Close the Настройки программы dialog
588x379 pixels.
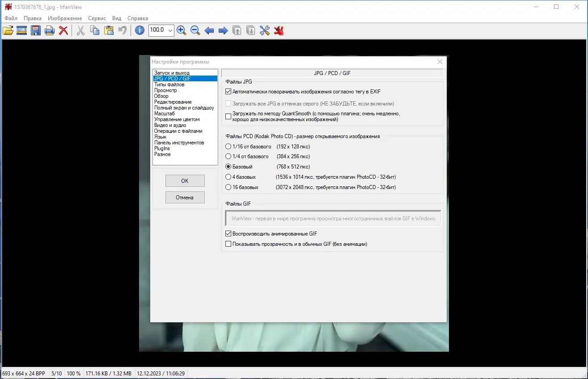[440, 62]
